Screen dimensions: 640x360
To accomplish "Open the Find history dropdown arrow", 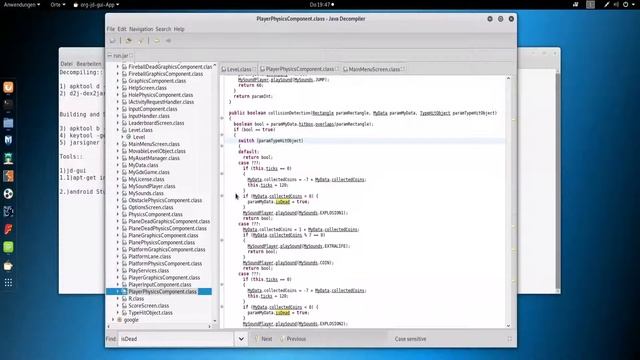I will [x=241, y=339].
